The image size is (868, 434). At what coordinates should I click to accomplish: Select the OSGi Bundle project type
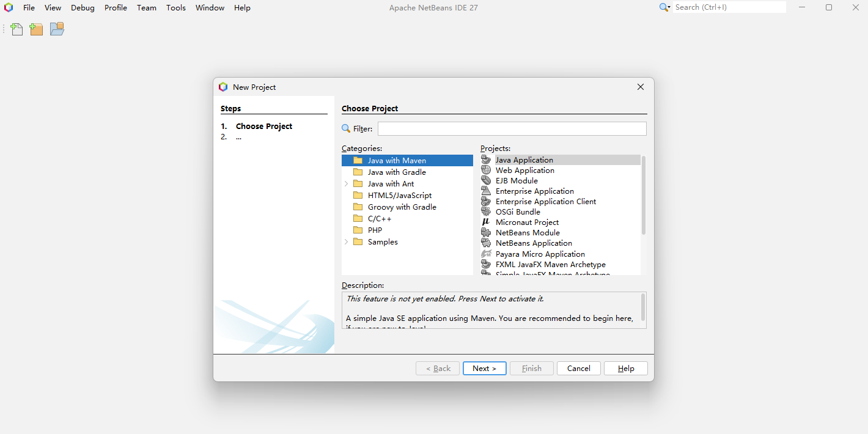coord(518,211)
